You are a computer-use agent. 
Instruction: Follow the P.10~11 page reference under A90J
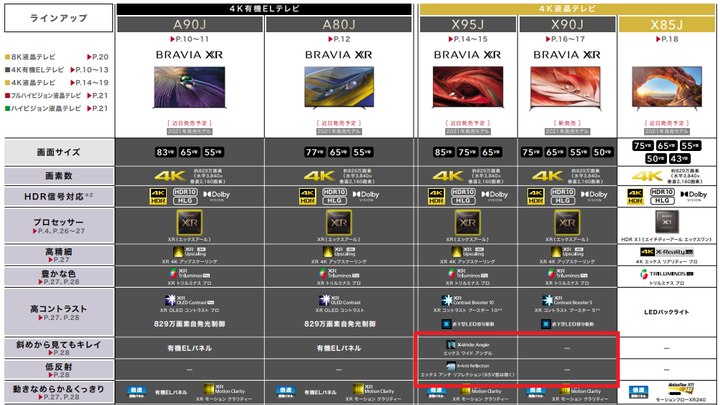[x=189, y=39]
